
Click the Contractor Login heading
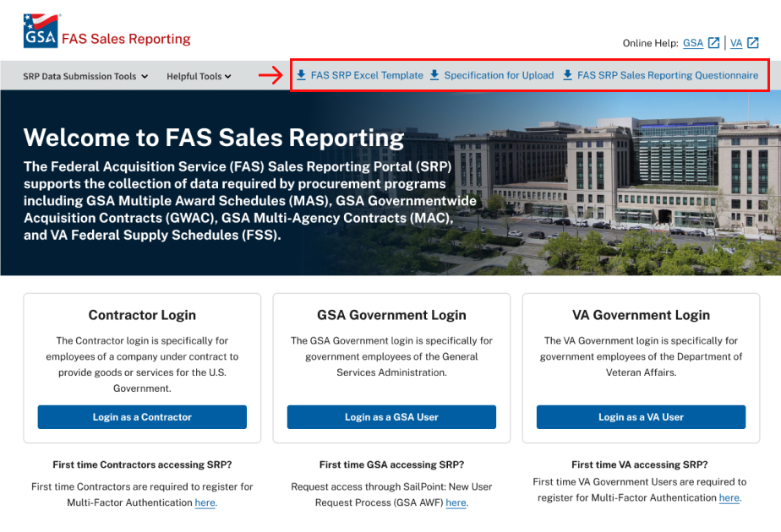[x=142, y=315]
